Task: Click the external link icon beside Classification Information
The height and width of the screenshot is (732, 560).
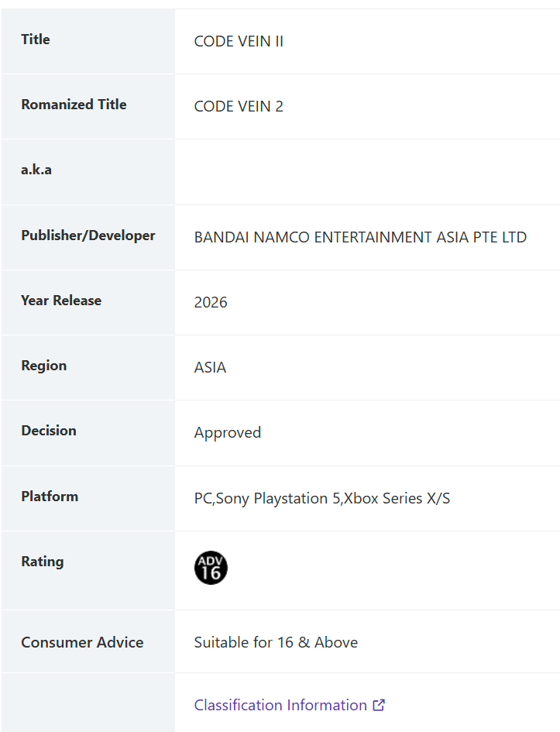Action: click(379, 705)
